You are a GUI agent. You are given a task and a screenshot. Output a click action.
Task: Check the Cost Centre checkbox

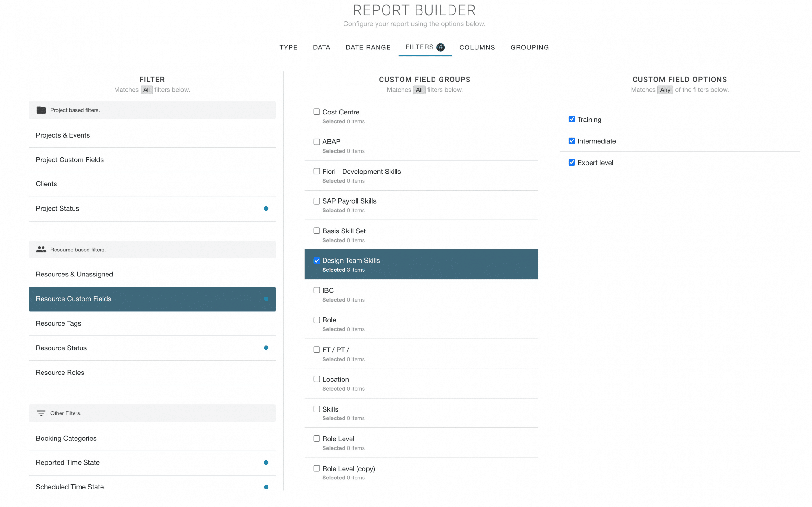click(x=317, y=112)
